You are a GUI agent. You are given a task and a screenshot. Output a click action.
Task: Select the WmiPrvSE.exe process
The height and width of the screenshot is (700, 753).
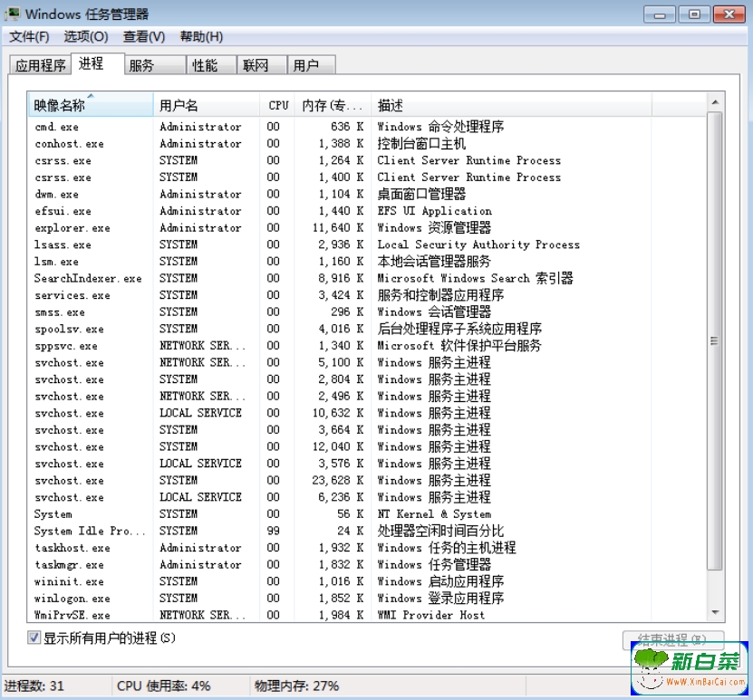pyautogui.click(x=367, y=615)
